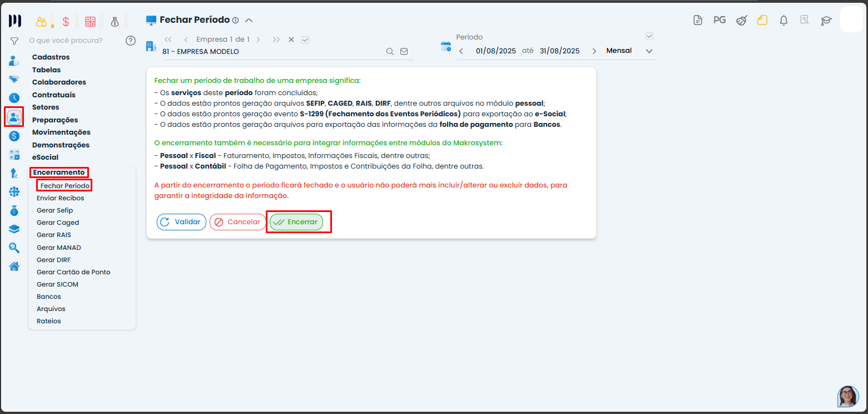Image resolution: width=868 pixels, height=414 pixels.
Task: Open the Gerar DIRF menu item
Action: [x=53, y=260]
